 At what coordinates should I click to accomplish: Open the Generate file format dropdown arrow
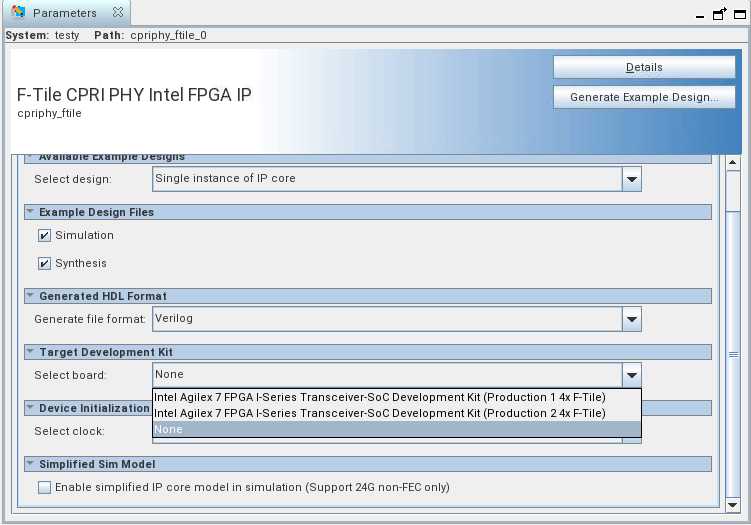[x=632, y=319]
